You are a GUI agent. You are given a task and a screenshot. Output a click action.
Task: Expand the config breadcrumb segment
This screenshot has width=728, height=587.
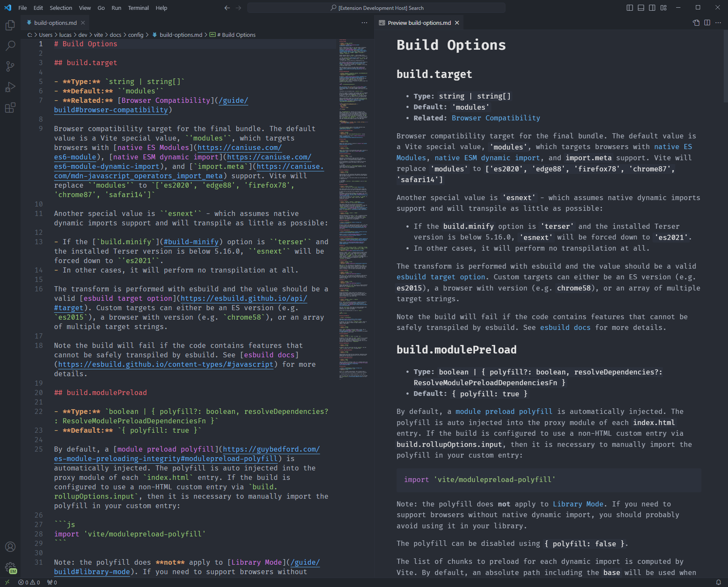pos(135,35)
